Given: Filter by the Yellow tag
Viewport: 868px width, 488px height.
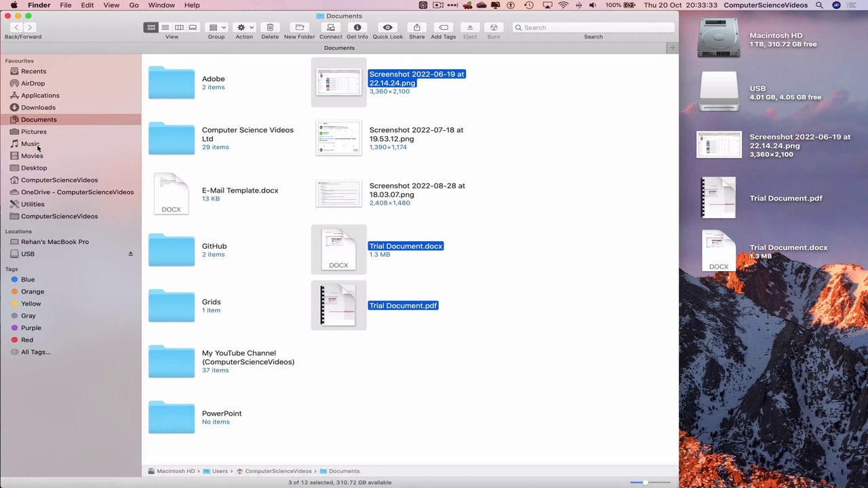Looking at the screenshot, I should 31,304.
